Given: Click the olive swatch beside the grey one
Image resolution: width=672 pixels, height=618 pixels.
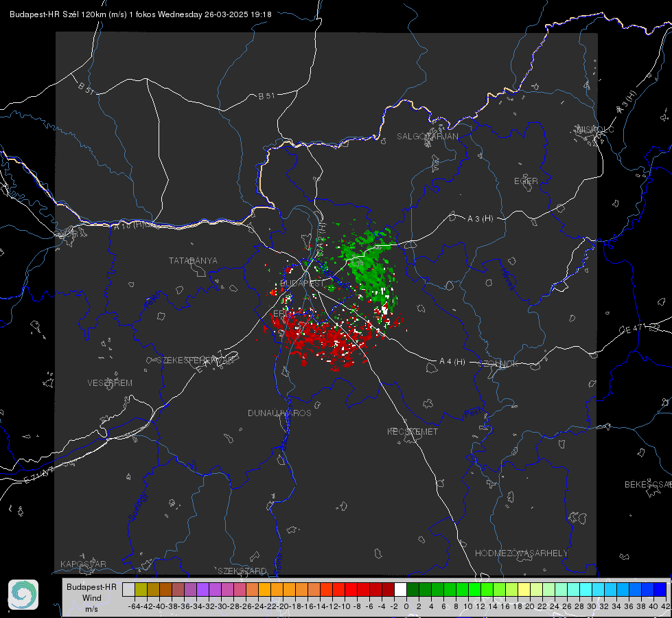Looking at the screenshot, I should tap(141, 590).
